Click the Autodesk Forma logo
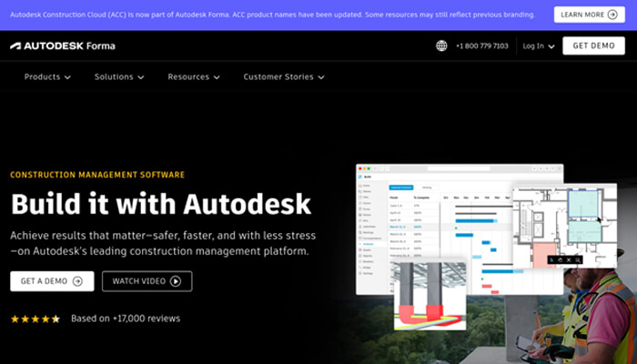 click(x=63, y=45)
